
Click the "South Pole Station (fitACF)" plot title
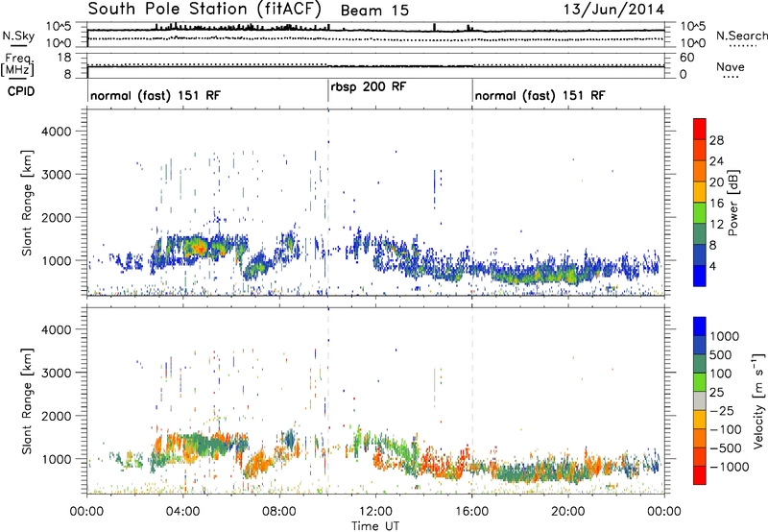(x=204, y=10)
